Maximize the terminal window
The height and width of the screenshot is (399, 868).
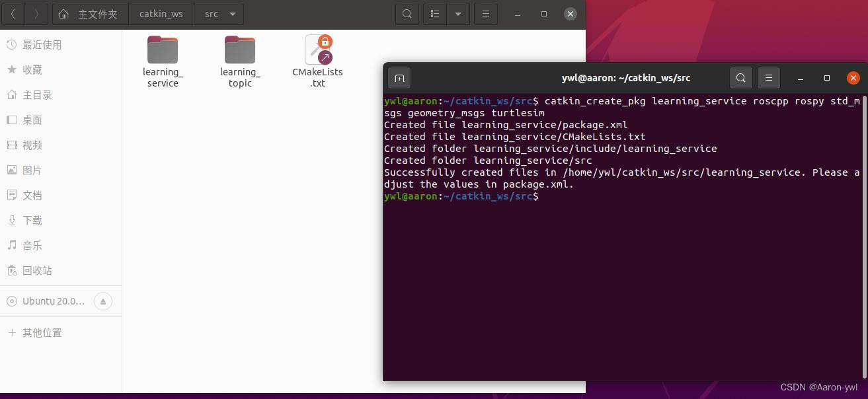pyautogui.click(x=826, y=78)
